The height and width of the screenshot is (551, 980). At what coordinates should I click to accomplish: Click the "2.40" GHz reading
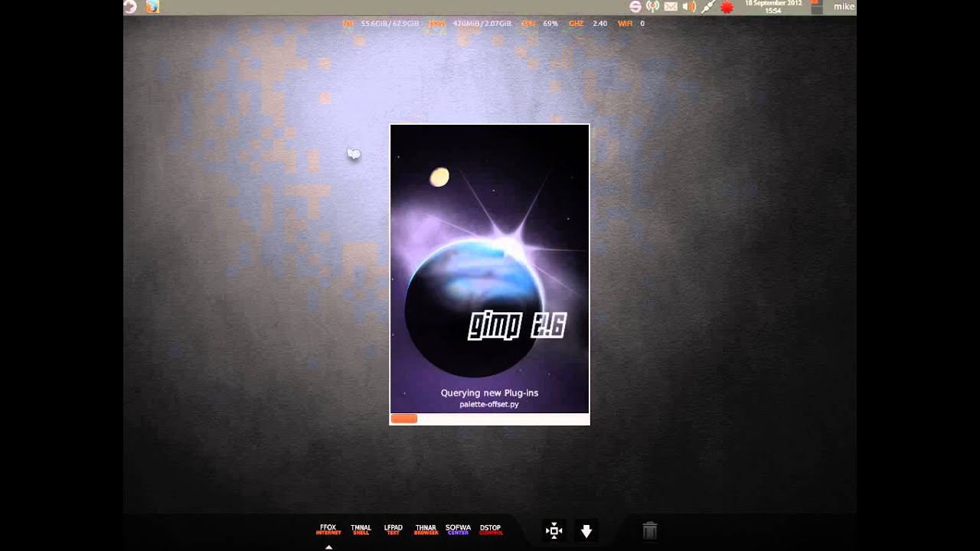coord(599,24)
